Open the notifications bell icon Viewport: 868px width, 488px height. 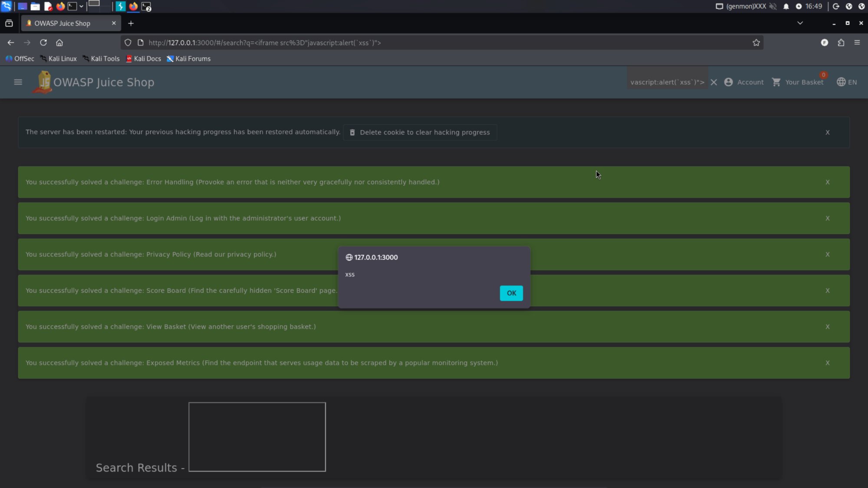click(x=786, y=6)
